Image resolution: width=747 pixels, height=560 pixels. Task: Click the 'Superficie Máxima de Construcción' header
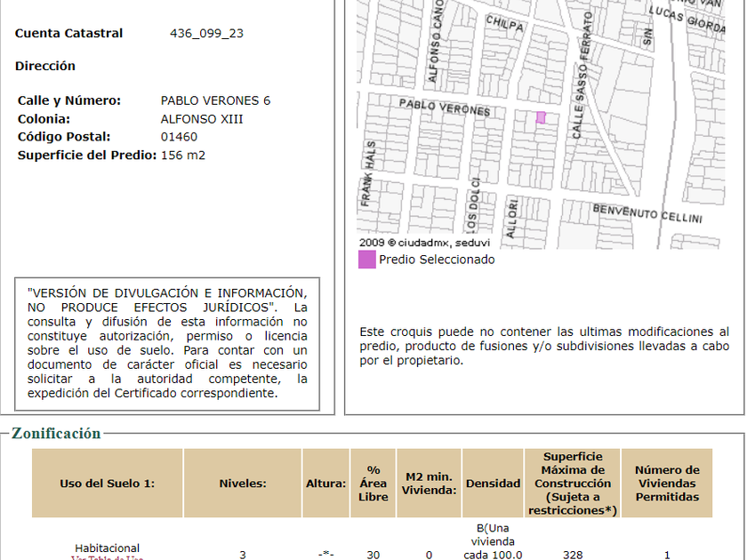tap(573, 484)
